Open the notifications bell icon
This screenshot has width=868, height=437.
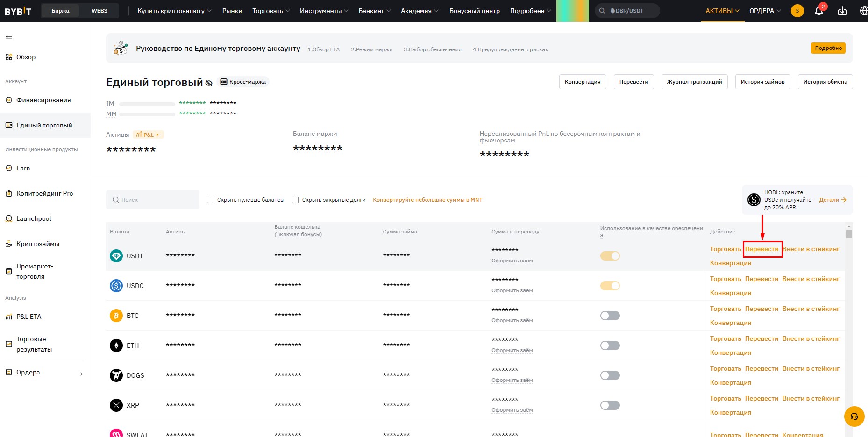click(x=819, y=11)
